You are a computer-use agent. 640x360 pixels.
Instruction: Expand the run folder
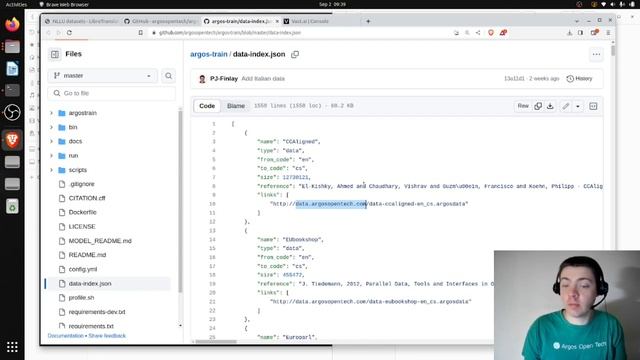tap(51, 156)
